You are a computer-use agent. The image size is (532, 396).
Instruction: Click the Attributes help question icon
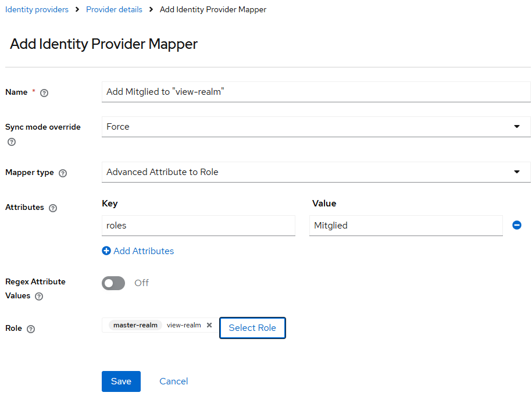pos(53,208)
